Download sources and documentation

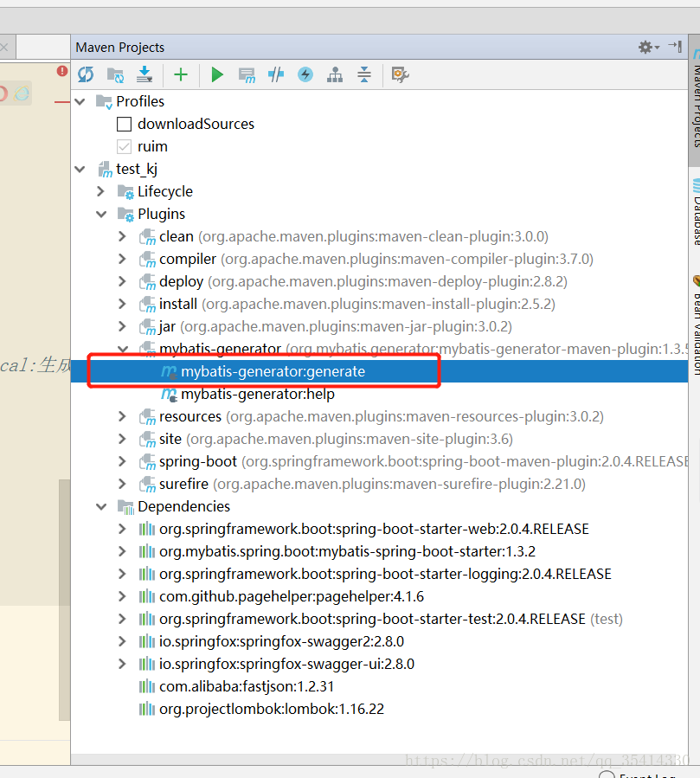[144, 74]
